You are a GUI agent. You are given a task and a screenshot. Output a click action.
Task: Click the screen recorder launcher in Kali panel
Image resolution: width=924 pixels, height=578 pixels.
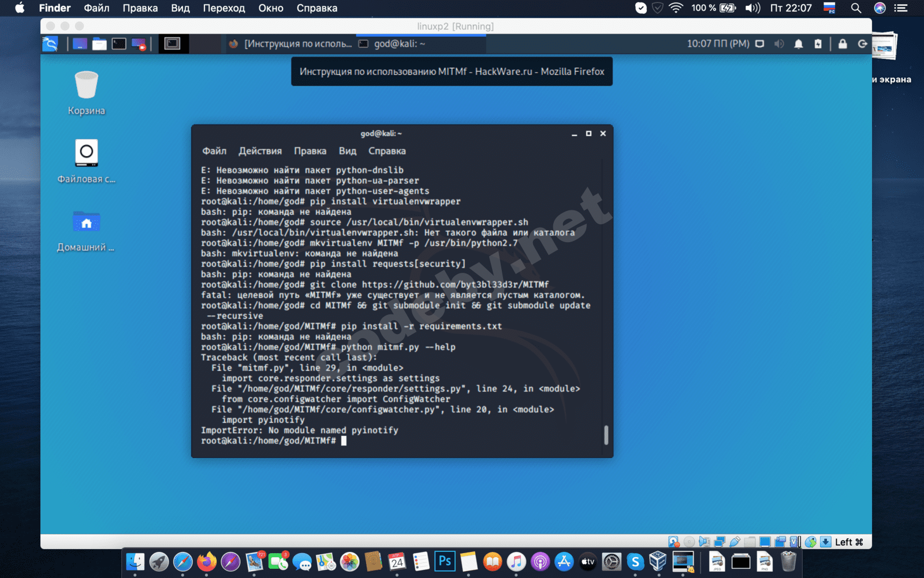[x=139, y=44]
